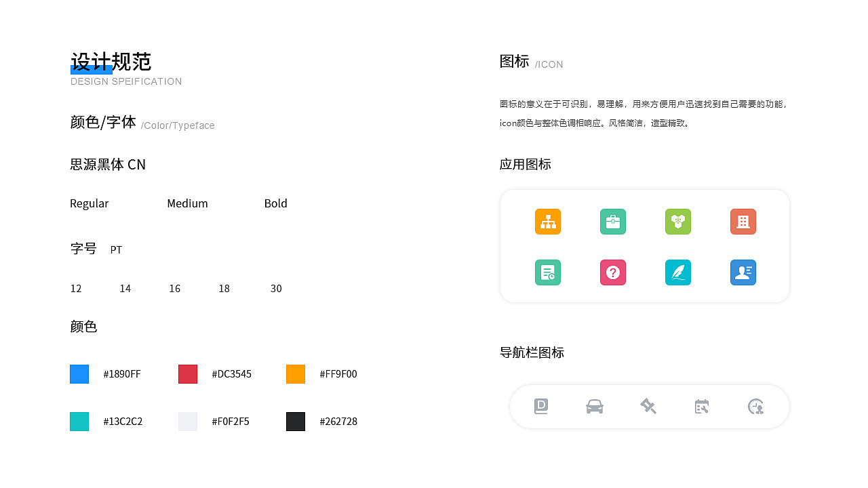Select the orange organization chart icon
The width and height of the screenshot is (868, 488).
pos(547,222)
